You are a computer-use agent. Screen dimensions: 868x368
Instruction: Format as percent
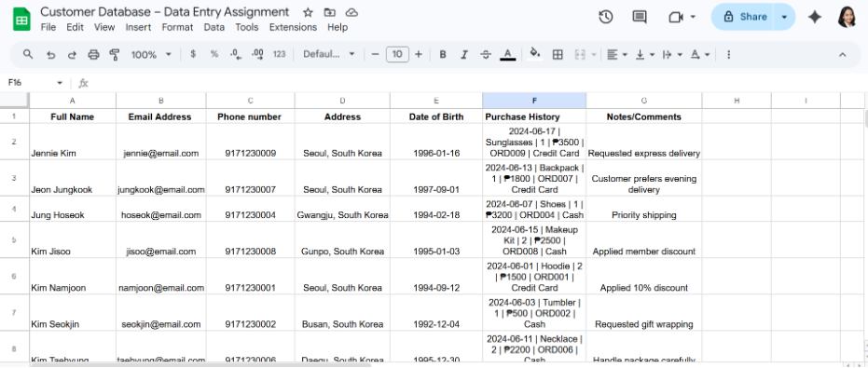pos(214,54)
